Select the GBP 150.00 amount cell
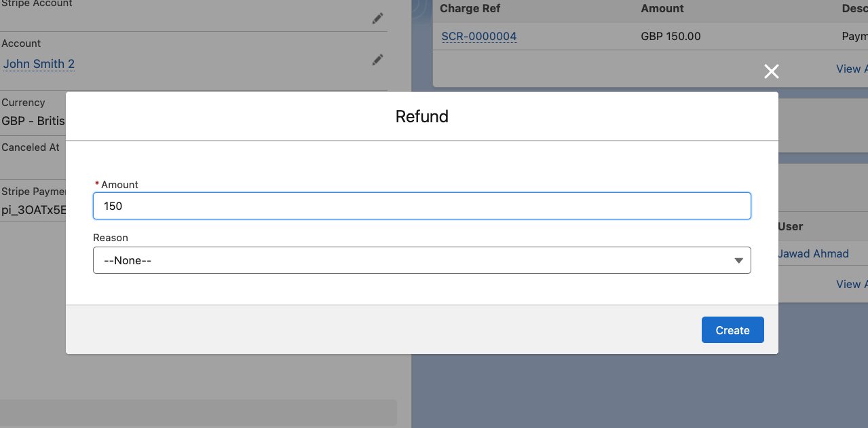The height and width of the screenshot is (428, 868). (671, 36)
